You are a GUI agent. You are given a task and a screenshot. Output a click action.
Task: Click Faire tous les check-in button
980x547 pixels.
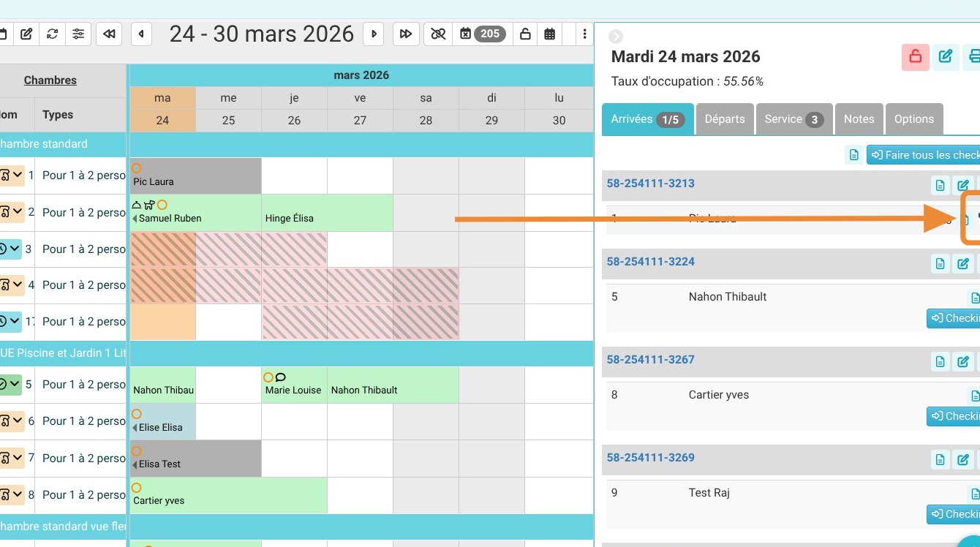pyautogui.click(x=924, y=155)
